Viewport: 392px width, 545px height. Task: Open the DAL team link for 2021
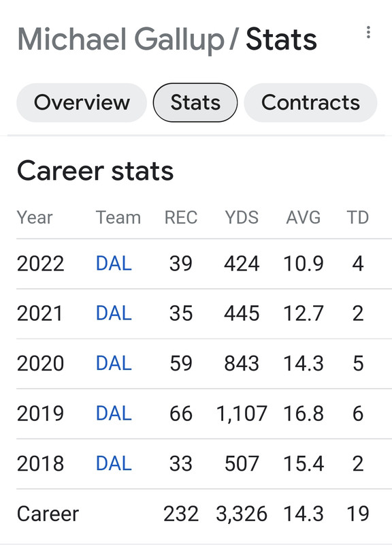[114, 313]
